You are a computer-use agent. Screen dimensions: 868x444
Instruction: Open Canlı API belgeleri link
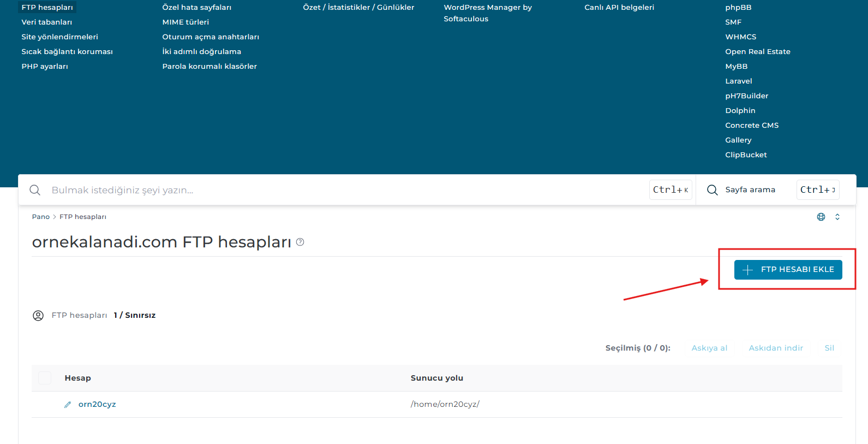[619, 8]
